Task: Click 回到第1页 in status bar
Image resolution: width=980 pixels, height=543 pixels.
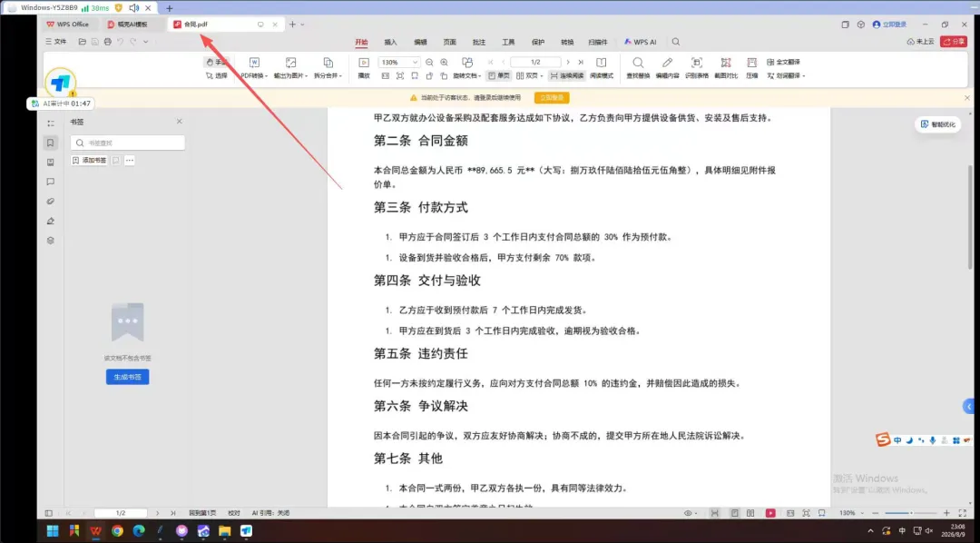Action: coord(202,513)
